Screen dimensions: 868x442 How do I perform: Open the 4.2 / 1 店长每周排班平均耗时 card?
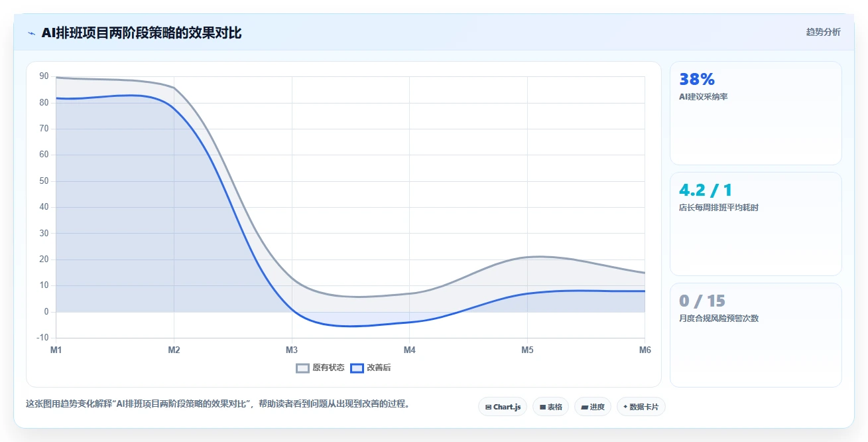[756, 224]
